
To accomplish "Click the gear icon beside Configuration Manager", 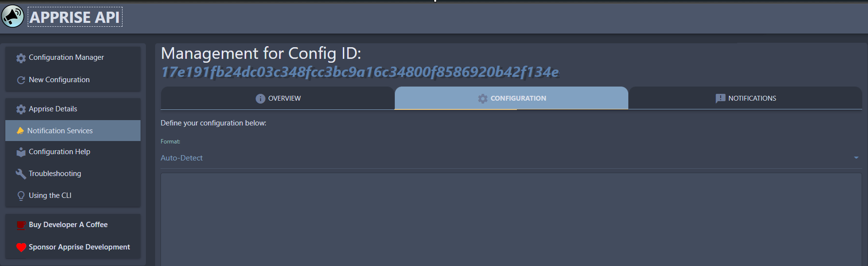I will tap(21, 58).
